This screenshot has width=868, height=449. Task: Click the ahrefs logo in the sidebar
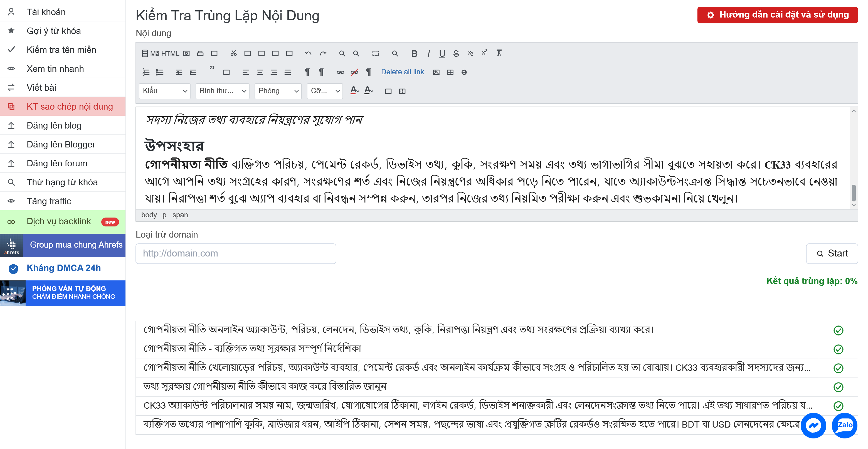[x=12, y=246]
